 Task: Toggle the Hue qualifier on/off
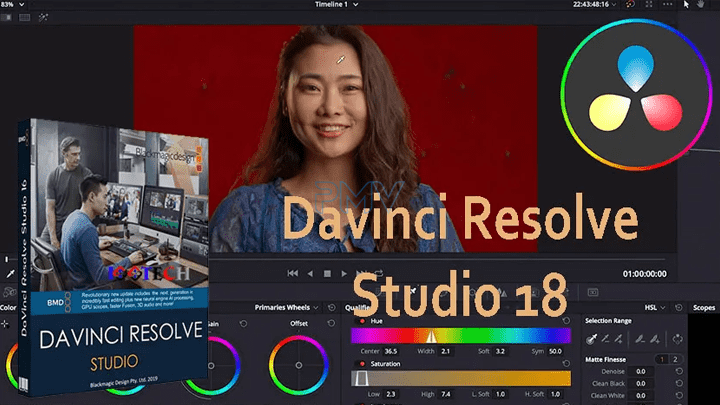click(362, 321)
